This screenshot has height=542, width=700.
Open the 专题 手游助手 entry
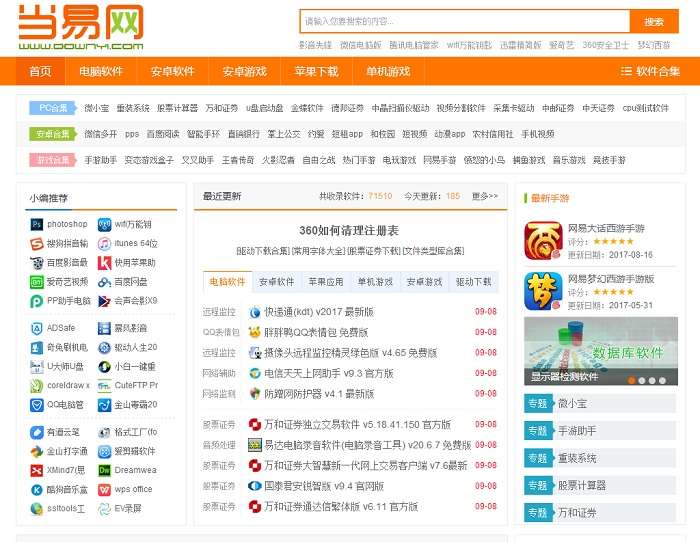pyautogui.click(x=600, y=431)
